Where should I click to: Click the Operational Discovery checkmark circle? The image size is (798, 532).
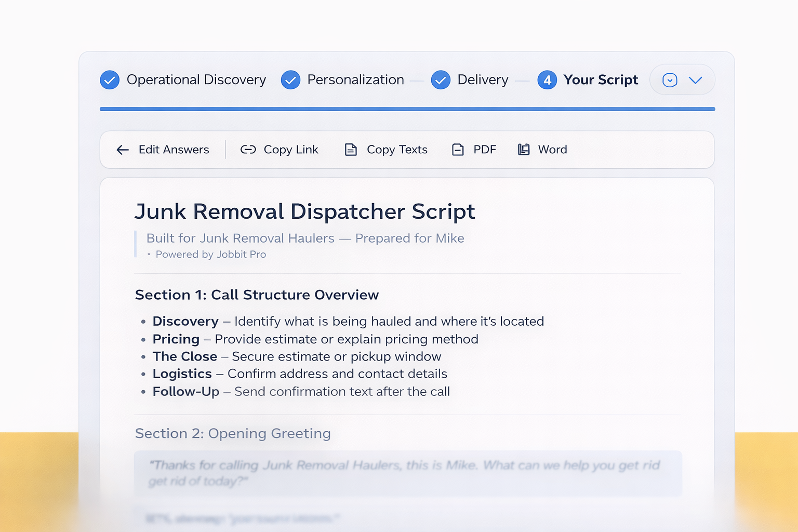tap(110, 80)
